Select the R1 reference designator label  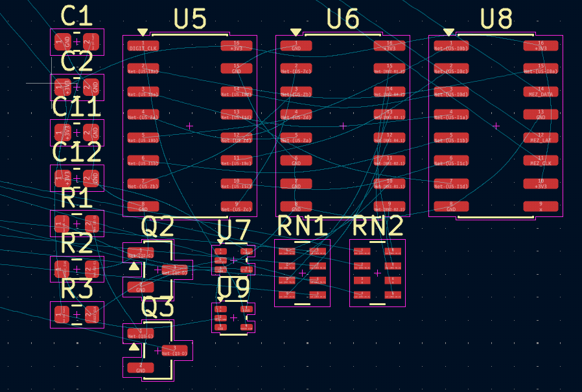tap(76, 198)
